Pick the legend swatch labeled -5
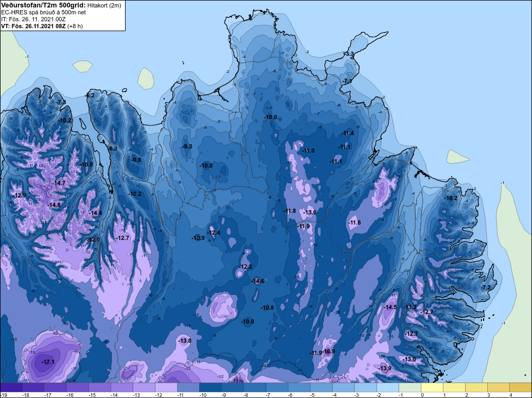The width and height of the screenshot is (532, 398). click(321, 387)
